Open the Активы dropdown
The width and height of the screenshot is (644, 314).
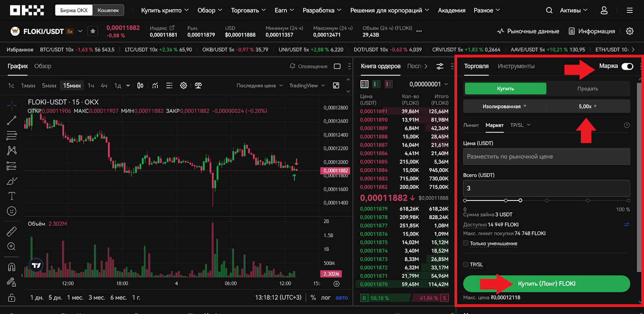point(574,10)
